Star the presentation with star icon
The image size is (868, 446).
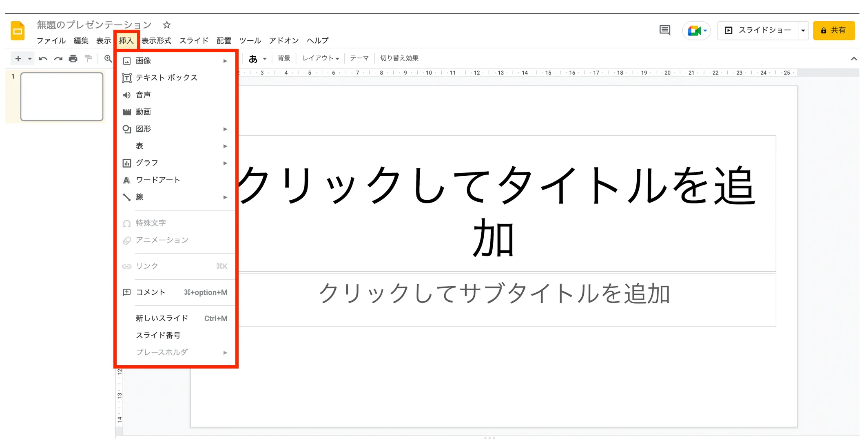pyautogui.click(x=166, y=25)
